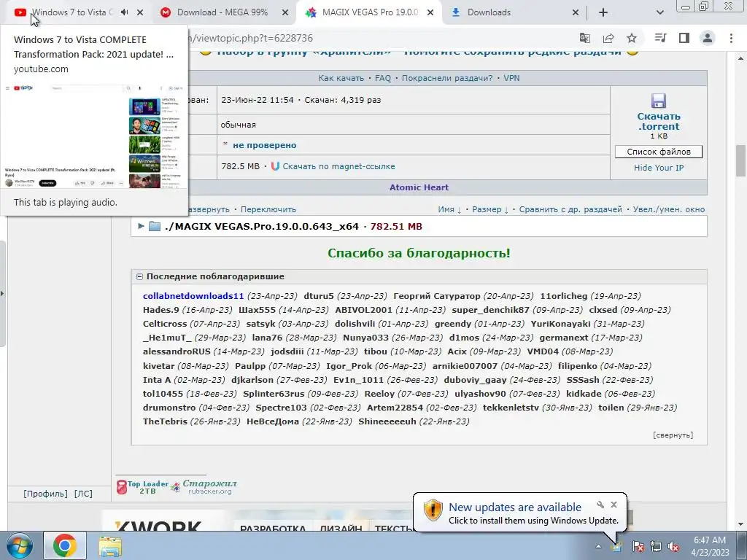
Task: Click the translate page icon
Action: pos(585,38)
